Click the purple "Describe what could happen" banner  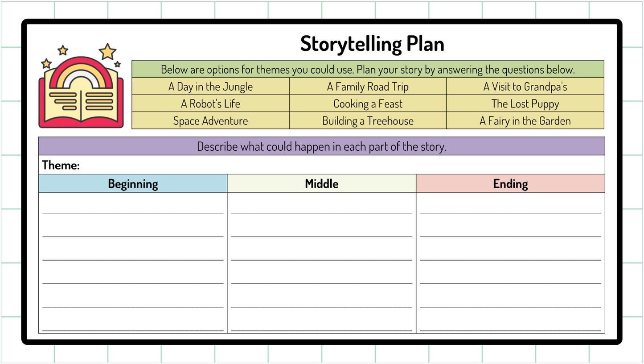coord(321,146)
